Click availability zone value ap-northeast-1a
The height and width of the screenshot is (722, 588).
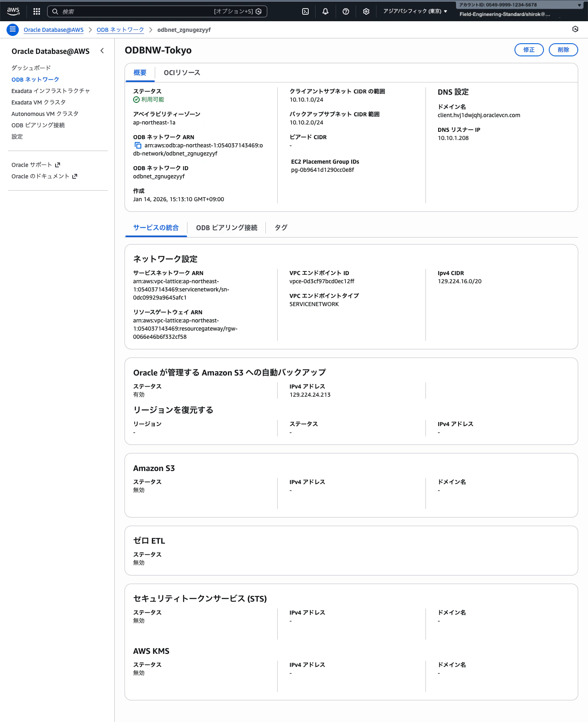154,122
